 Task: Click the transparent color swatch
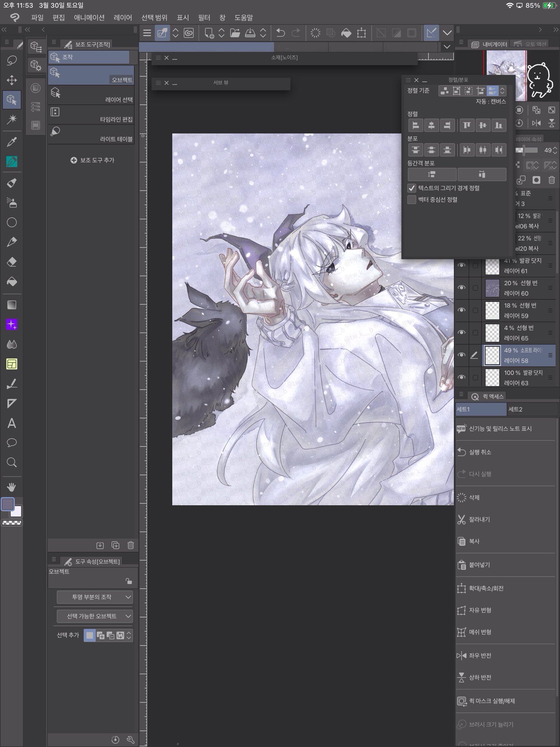click(x=12, y=523)
